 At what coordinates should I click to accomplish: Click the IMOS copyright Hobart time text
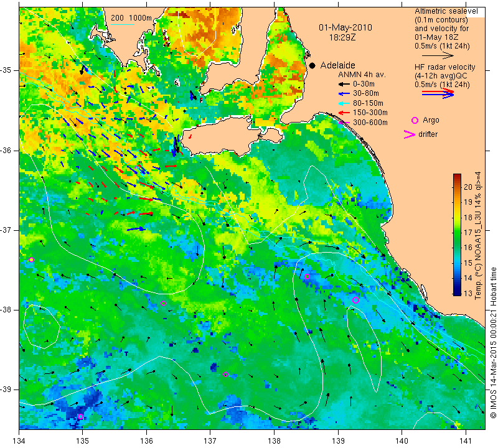(493, 342)
